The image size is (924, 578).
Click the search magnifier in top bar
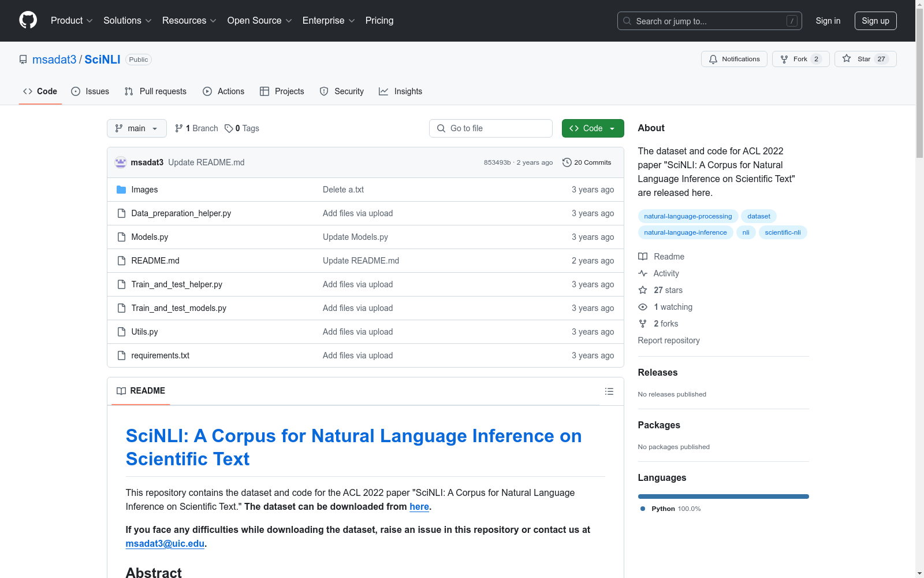pyautogui.click(x=627, y=21)
